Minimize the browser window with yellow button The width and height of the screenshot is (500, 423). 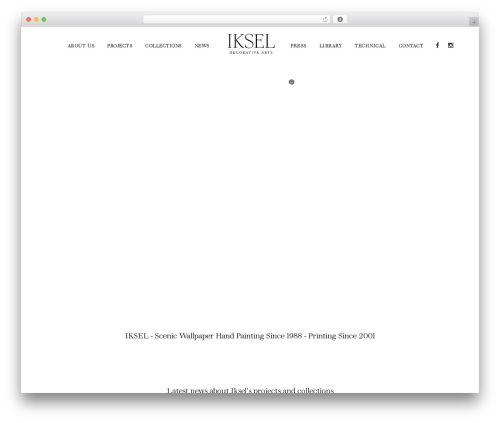36,20
